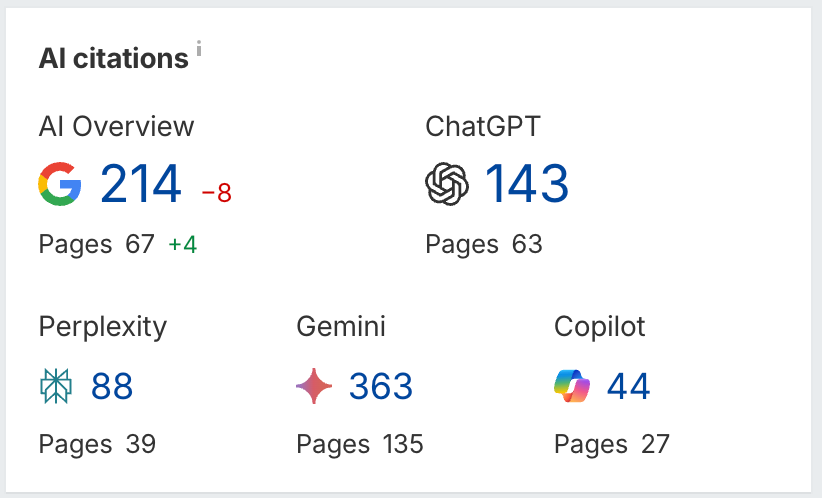This screenshot has height=498, width=822.
Task: Click the red -8 citation change
Action: 217,192
